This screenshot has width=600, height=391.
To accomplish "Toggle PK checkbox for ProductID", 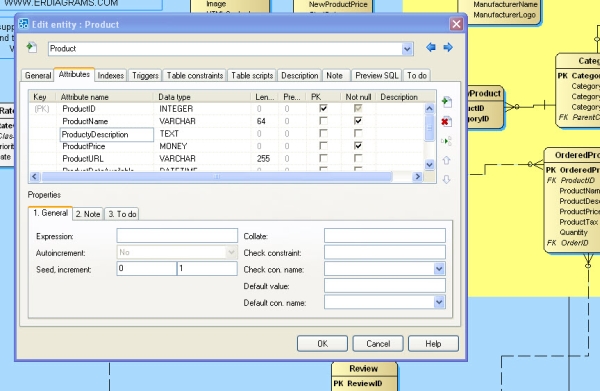I will coord(323,109).
